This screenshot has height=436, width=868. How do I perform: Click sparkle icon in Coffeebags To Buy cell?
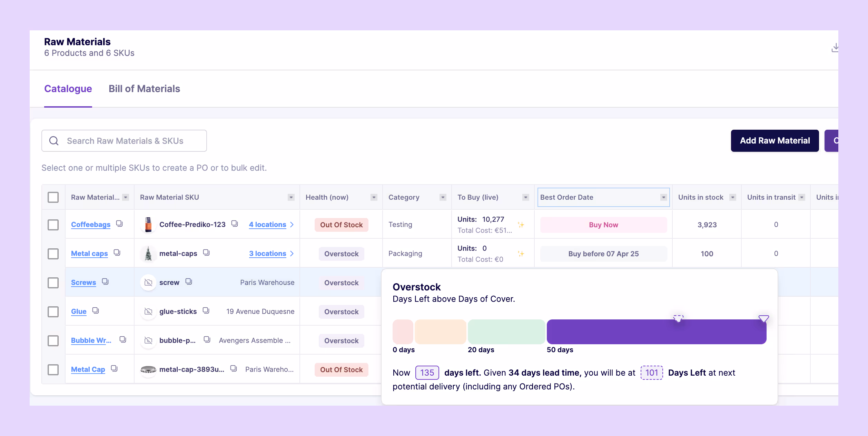click(x=521, y=225)
